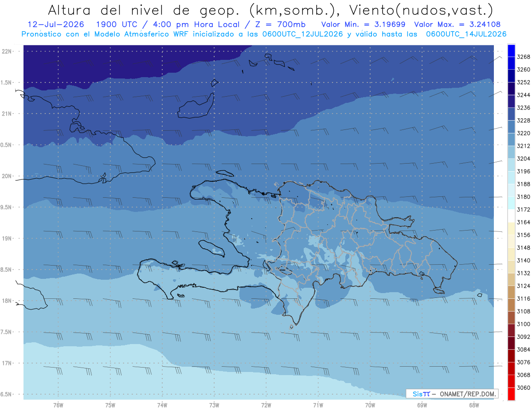The image size is (532, 411).
Task: Click the 3268 color scale label
Action: pyautogui.click(x=524, y=57)
